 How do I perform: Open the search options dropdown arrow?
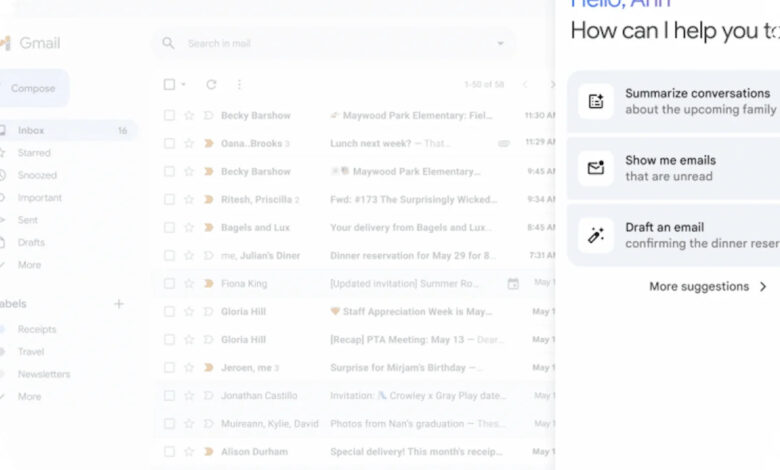500,43
